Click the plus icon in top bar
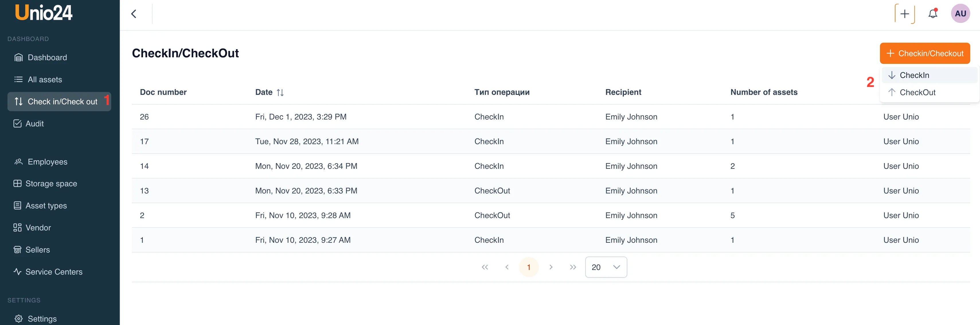This screenshot has height=325, width=980. 904,14
